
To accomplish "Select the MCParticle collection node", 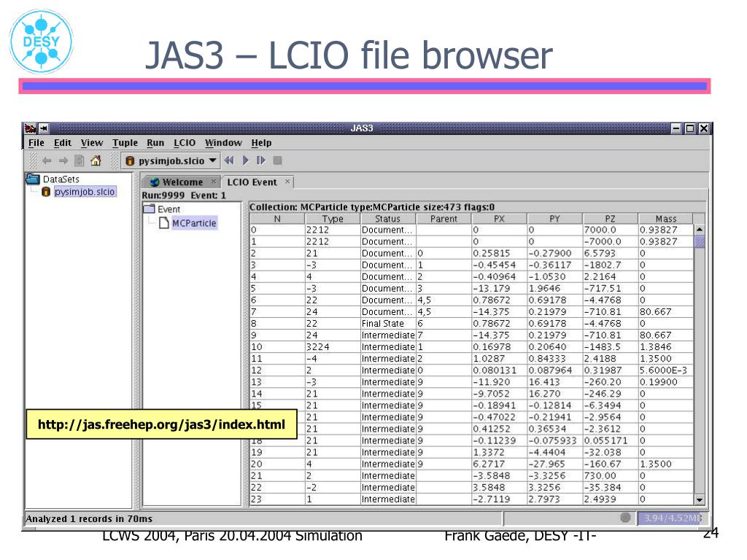I will coord(194,223).
